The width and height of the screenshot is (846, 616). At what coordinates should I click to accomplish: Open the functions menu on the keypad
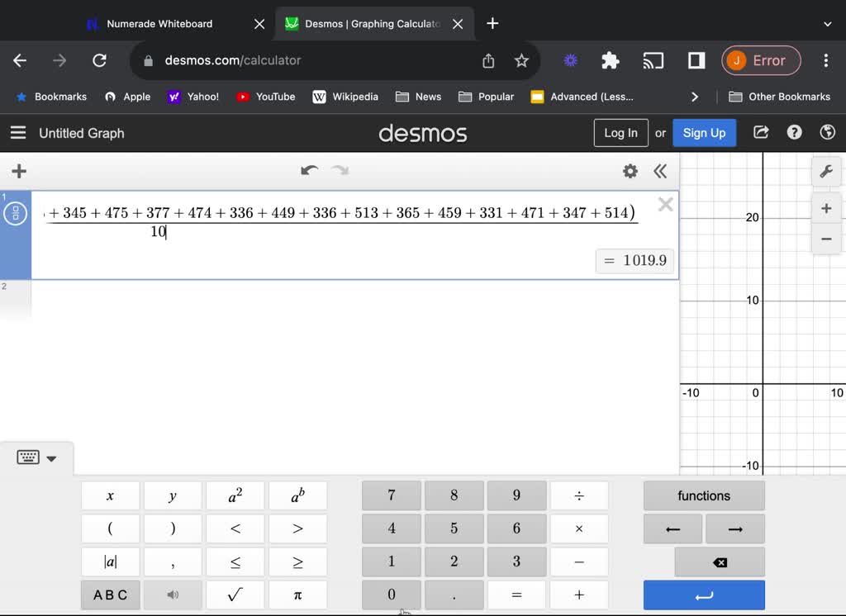coord(703,495)
